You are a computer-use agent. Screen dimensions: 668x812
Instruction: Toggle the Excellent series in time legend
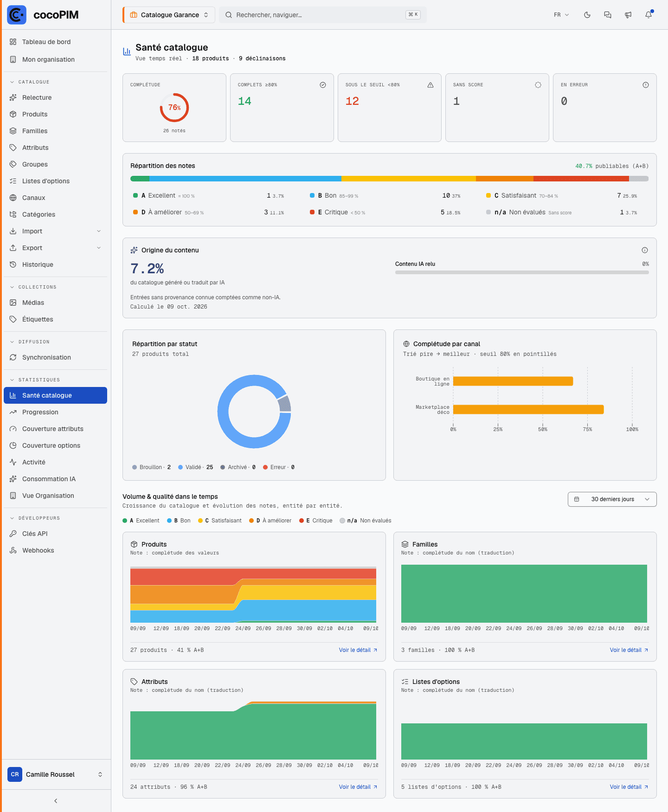141,521
